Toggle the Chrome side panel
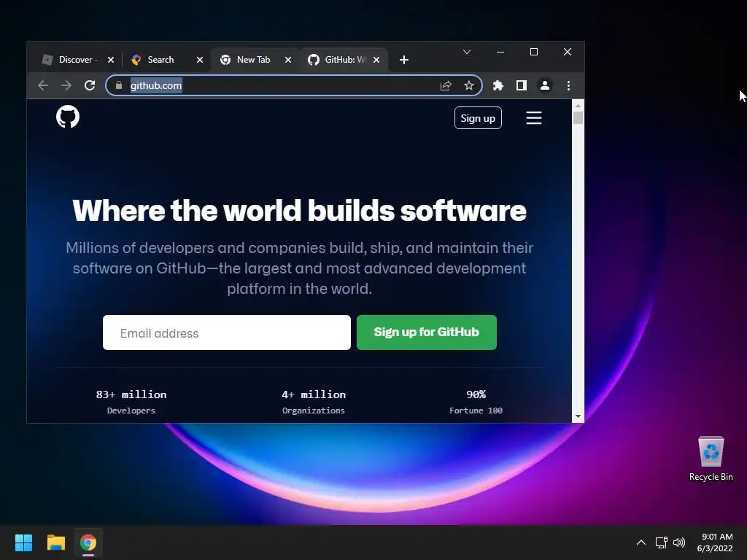 521,85
